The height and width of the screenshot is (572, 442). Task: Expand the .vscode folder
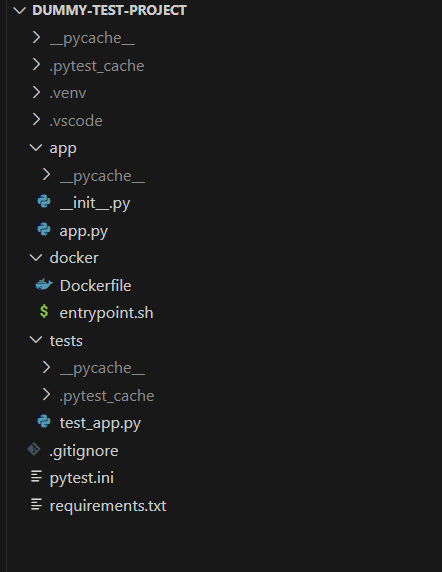tap(76, 120)
